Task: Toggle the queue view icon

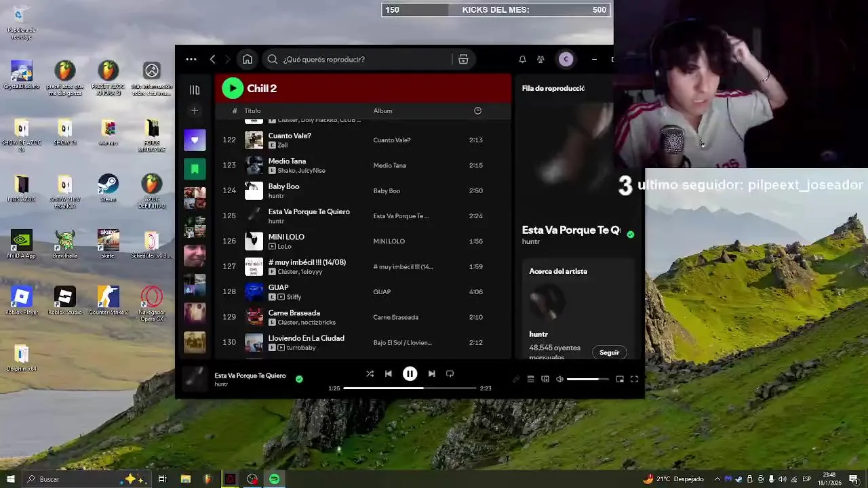Action: point(531,380)
